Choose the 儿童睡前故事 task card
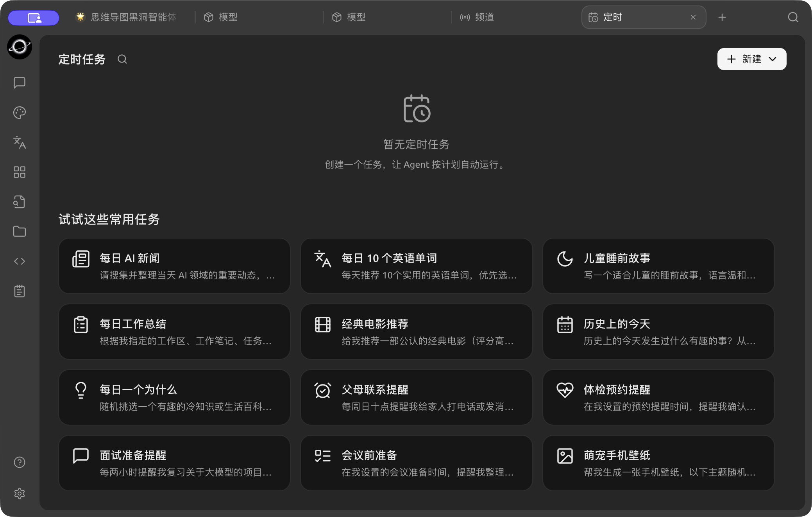Image resolution: width=812 pixels, height=517 pixels. pyautogui.click(x=658, y=266)
